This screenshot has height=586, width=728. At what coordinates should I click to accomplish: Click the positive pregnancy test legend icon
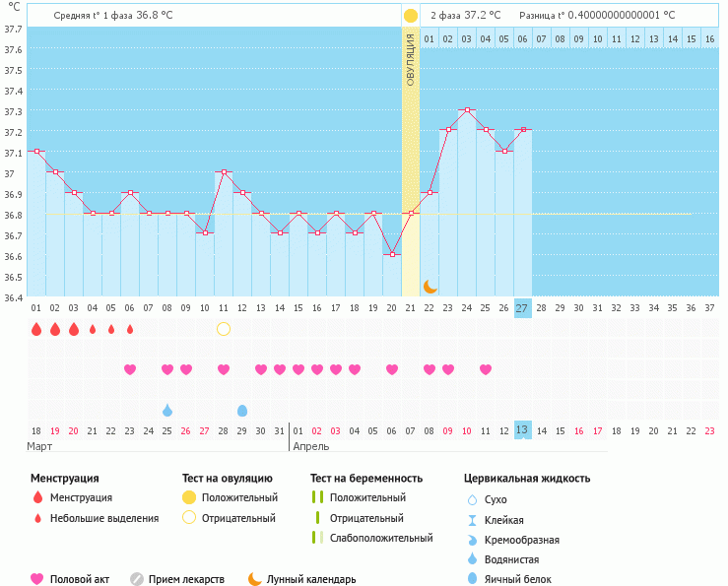tap(316, 498)
